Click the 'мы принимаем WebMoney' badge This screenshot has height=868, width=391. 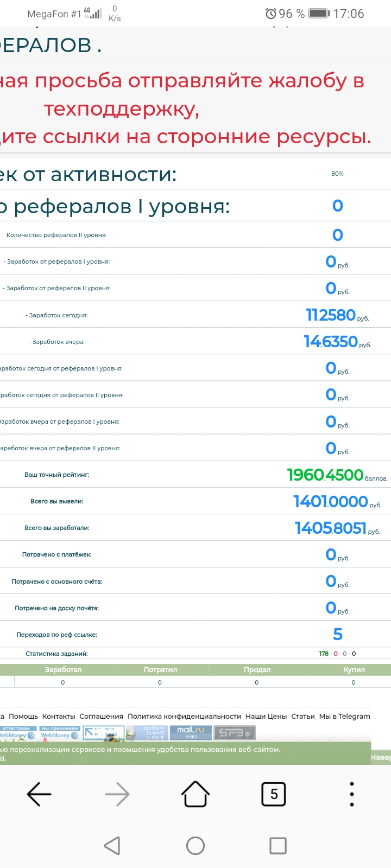pyautogui.click(x=60, y=733)
